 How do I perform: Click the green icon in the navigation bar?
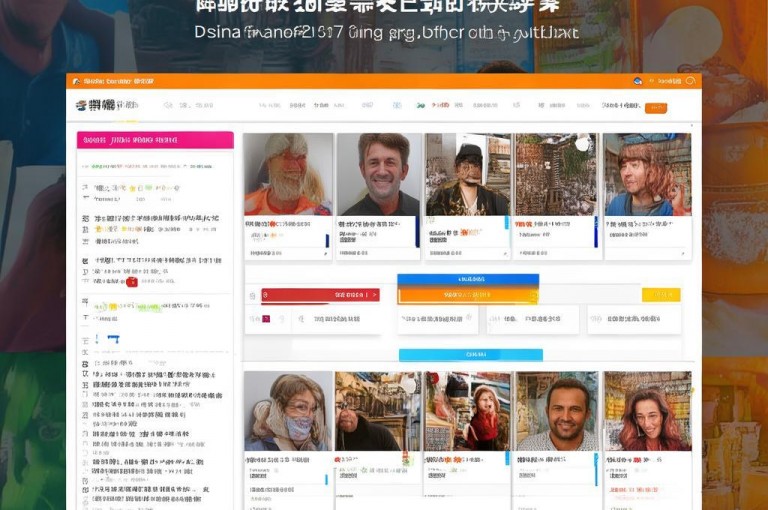pyautogui.click(x=420, y=105)
